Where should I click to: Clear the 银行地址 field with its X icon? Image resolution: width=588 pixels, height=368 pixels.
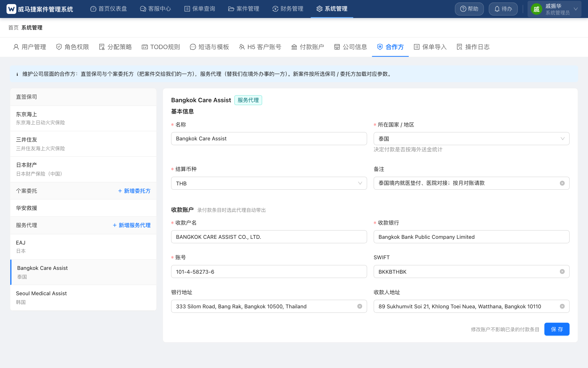[x=360, y=306]
